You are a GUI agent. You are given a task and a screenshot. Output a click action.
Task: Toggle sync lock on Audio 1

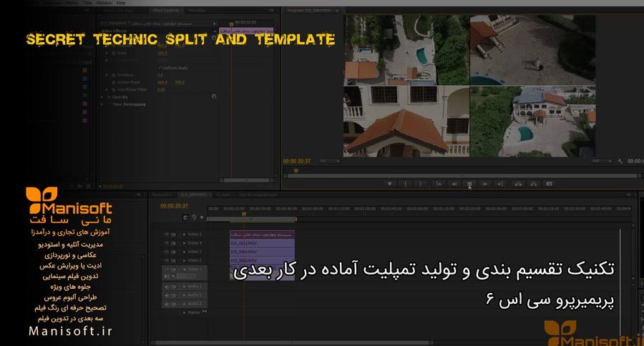pyautogui.click(x=173, y=287)
